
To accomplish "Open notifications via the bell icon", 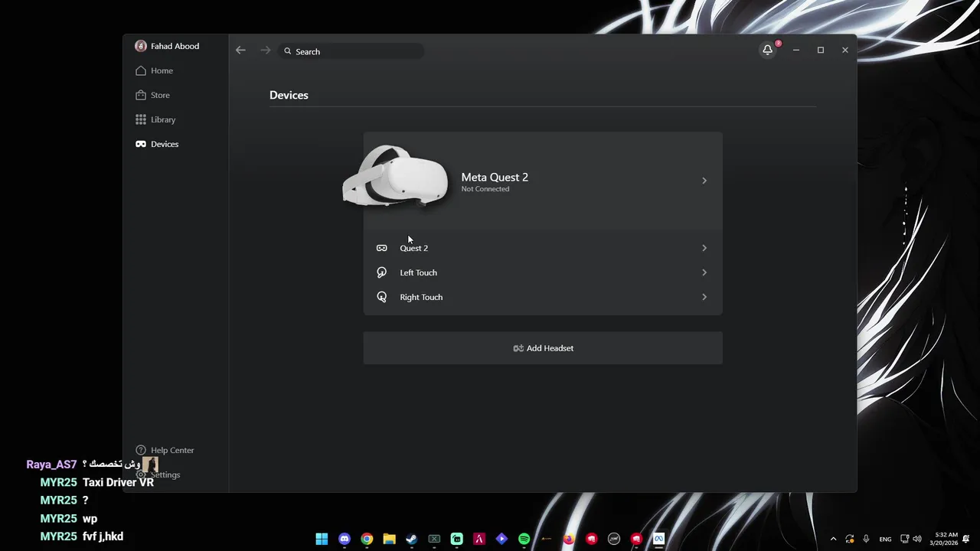I will 767,50.
